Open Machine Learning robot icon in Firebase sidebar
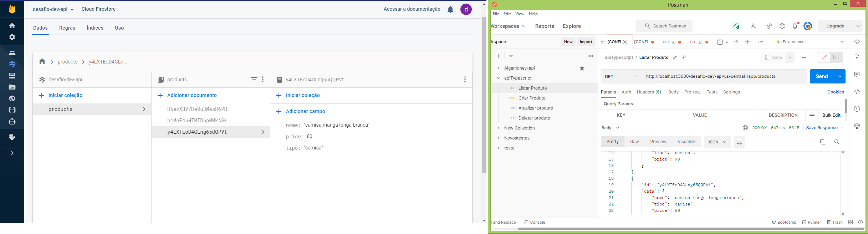Image resolution: width=868 pixels, height=234 pixels. [x=12, y=121]
